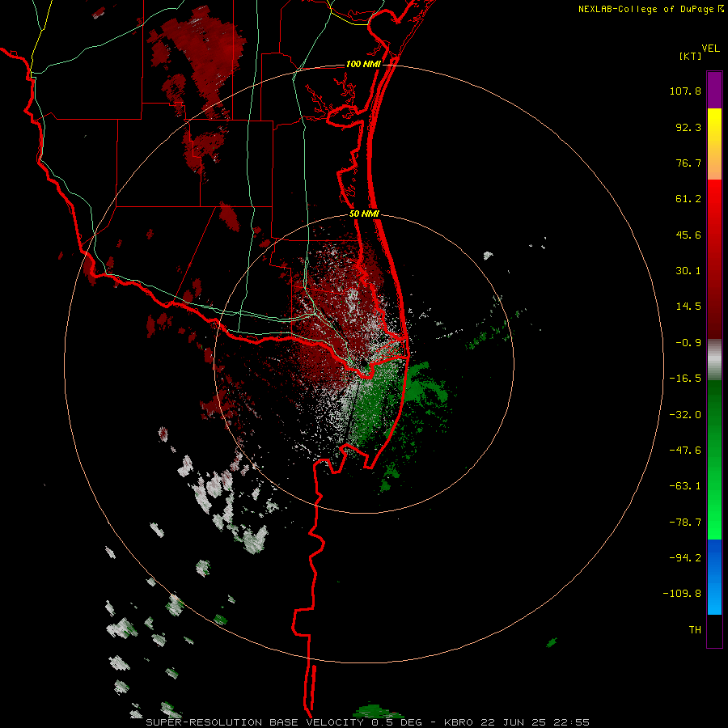728x728 pixels.
Task: Click the -63.1 legend value
Action: (x=685, y=486)
